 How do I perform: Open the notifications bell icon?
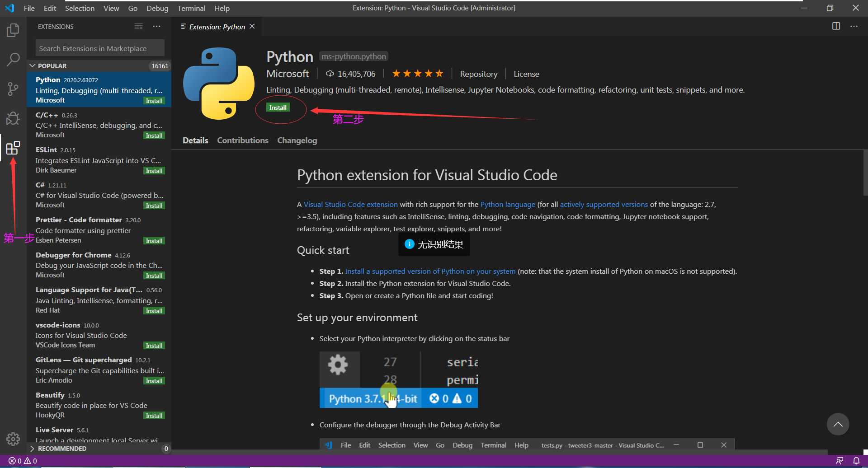click(x=856, y=461)
